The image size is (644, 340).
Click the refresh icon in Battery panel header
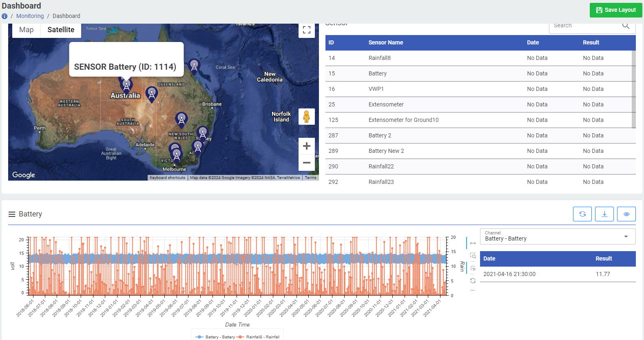[x=582, y=214]
